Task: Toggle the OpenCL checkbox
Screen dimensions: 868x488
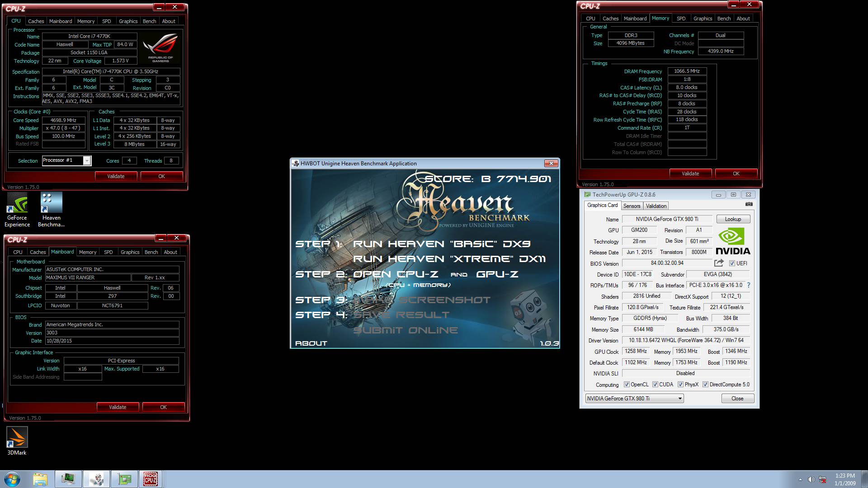Action: [x=627, y=385]
